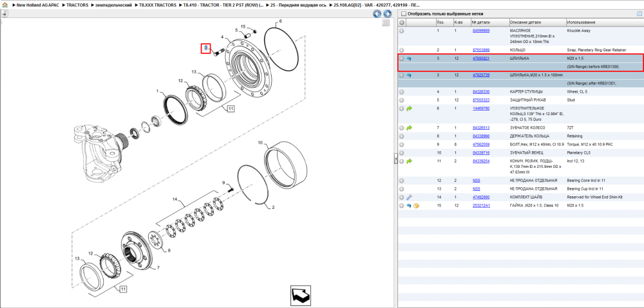The height and width of the screenshot is (308, 644).
Task: Open previous diagram with left arrow
Action: point(377,14)
